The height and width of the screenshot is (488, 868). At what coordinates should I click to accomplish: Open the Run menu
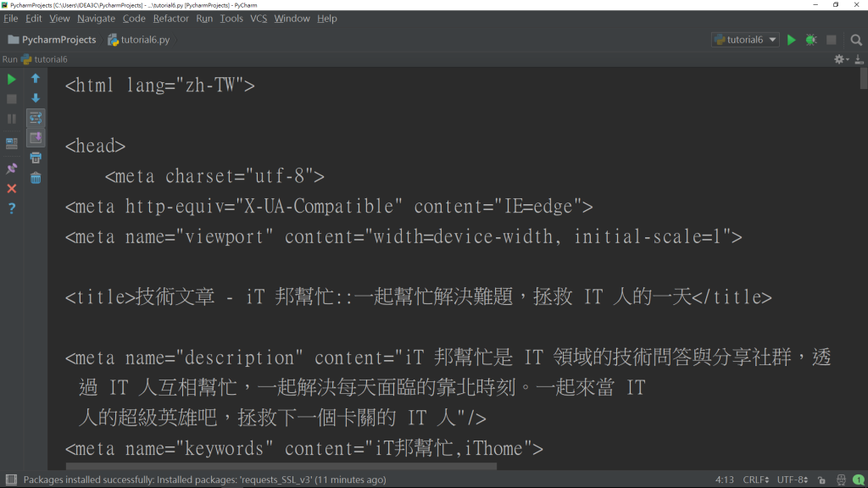pos(204,19)
